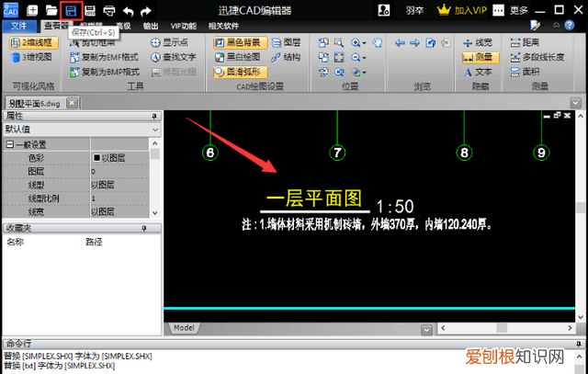
Task: Go to previous view with left arrow
Action: click(x=400, y=43)
